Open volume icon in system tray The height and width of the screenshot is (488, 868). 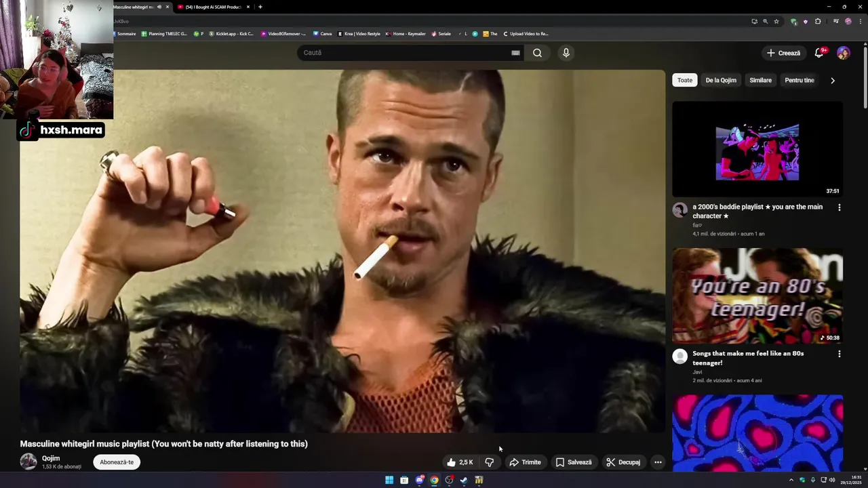coord(832,480)
